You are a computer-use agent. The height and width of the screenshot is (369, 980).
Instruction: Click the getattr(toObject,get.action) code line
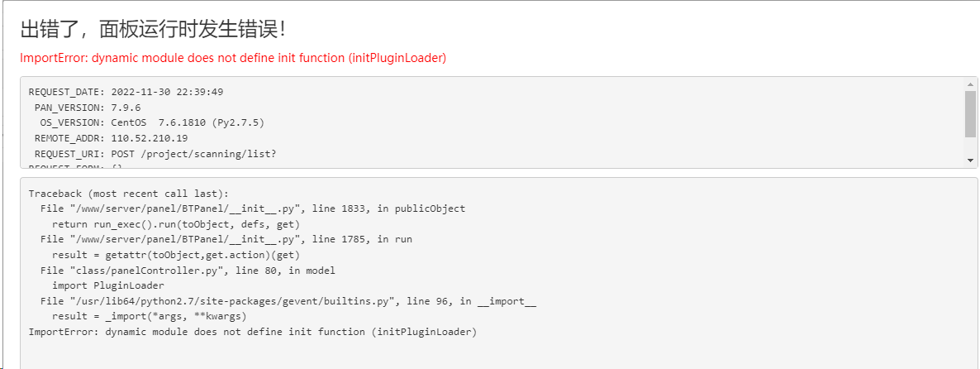(176, 255)
